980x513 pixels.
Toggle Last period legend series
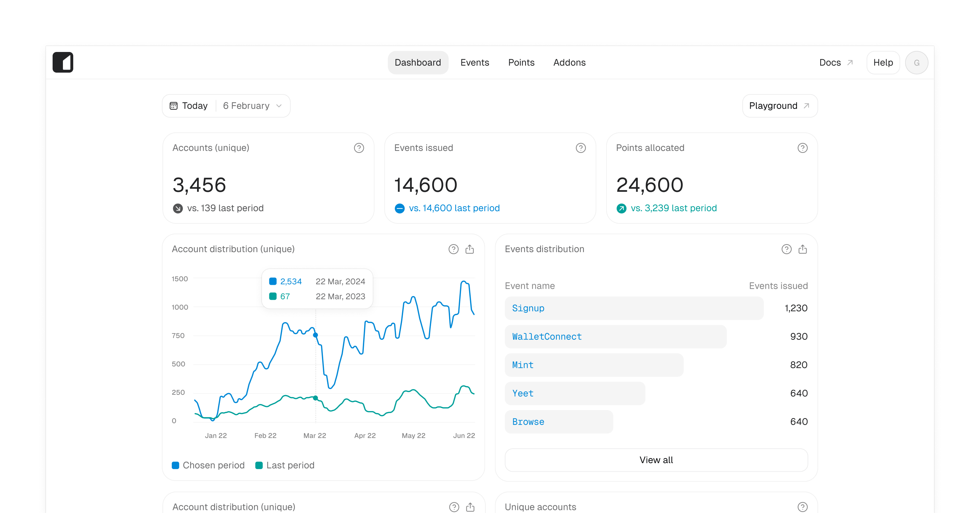pos(285,465)
